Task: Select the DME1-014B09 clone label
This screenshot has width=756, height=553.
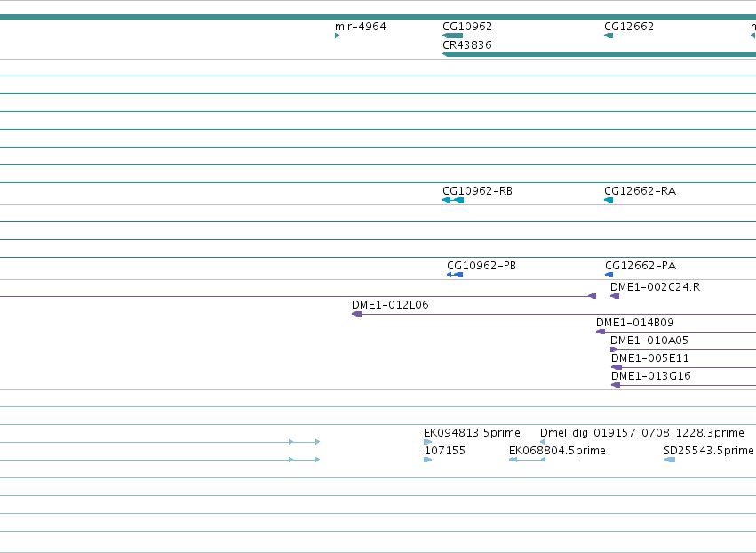Action: pos(634,323)
